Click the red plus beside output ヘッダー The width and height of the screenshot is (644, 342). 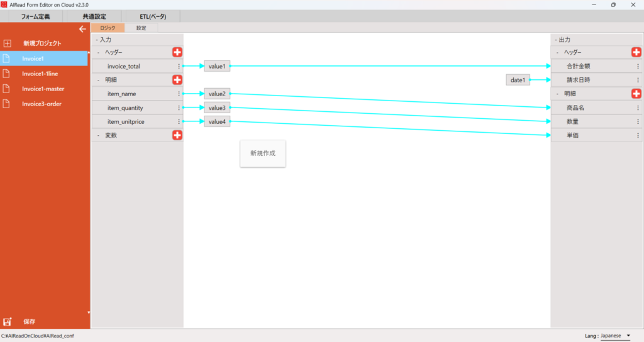coord(636,52)
